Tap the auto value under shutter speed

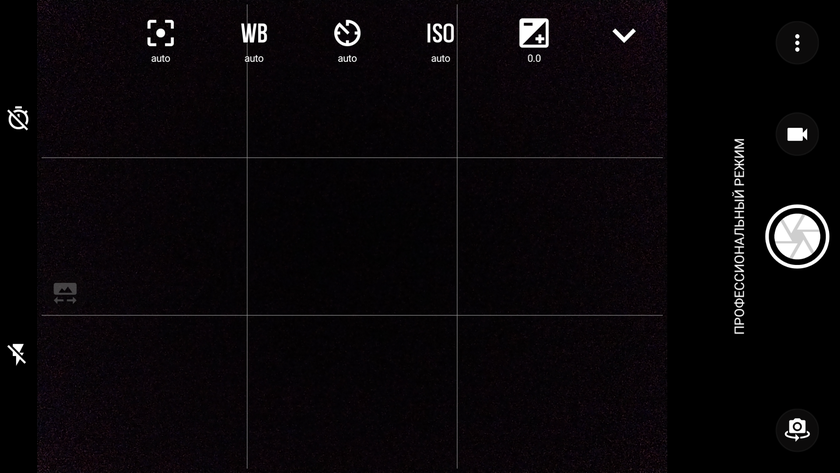[347, 58]
